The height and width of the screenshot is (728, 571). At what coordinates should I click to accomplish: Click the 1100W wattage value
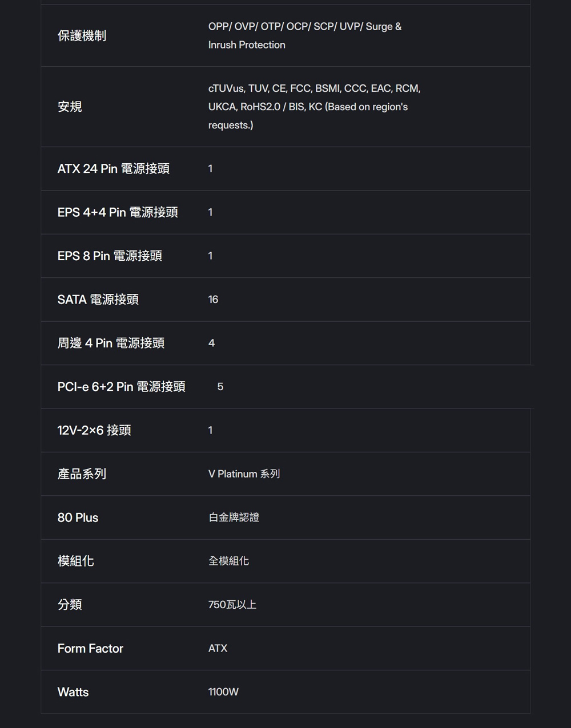point(223,692)
